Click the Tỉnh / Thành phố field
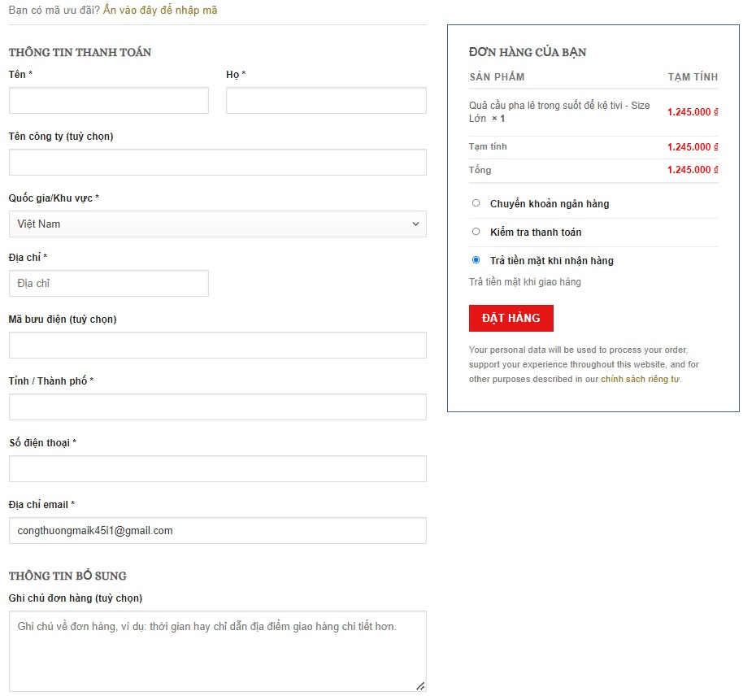The image size is (743, 700). click(217, 407)
